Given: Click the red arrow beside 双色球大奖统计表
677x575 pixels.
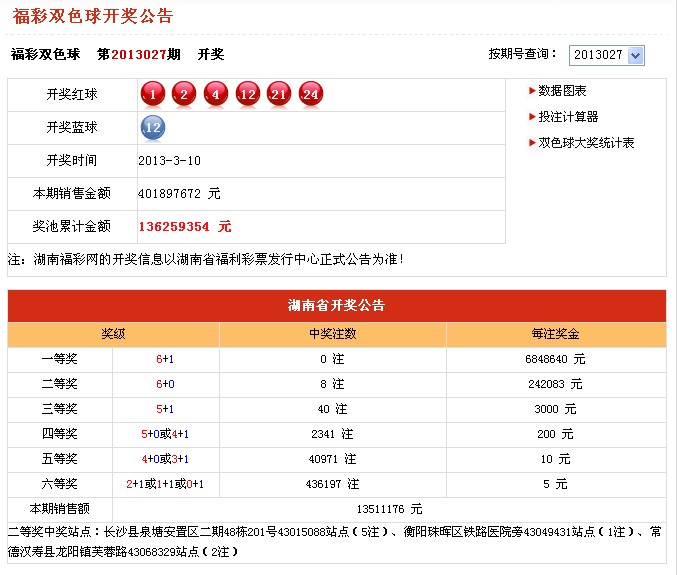Looking at the screenshot, I should point(532,142).
